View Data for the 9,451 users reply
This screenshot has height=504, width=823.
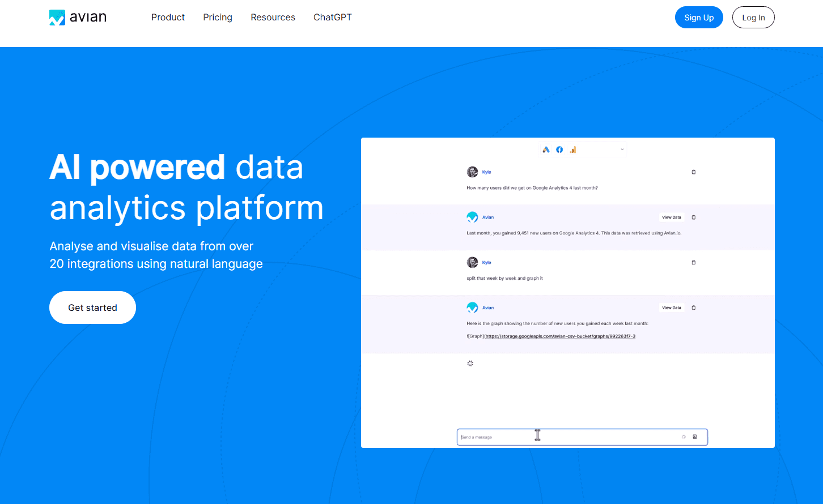tap(672, 217)
